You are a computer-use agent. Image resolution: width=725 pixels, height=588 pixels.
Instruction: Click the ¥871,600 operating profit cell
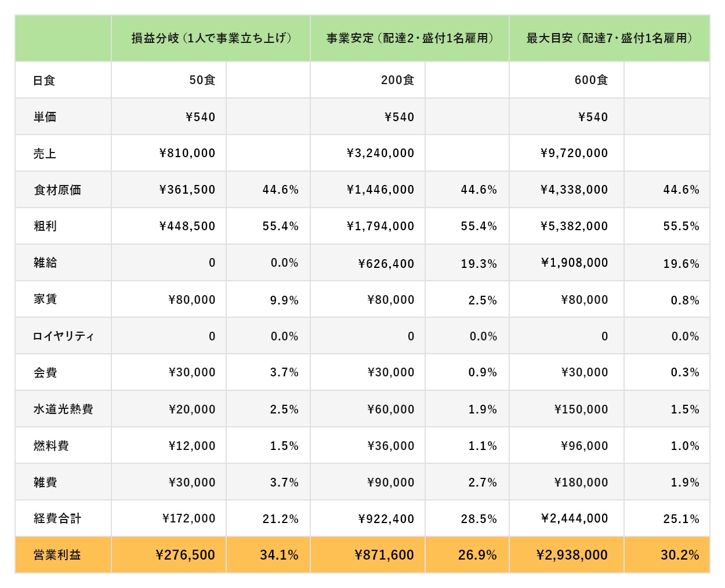click(385, 555)
